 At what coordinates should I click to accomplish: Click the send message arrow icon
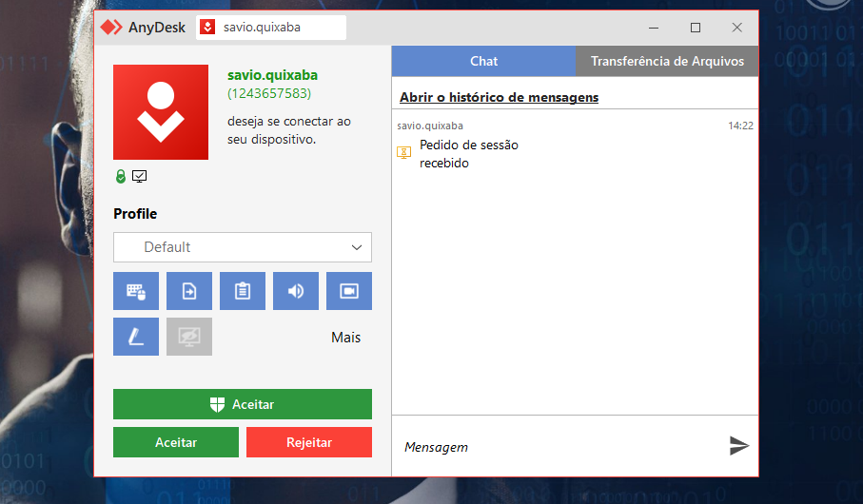pos(738,445)
